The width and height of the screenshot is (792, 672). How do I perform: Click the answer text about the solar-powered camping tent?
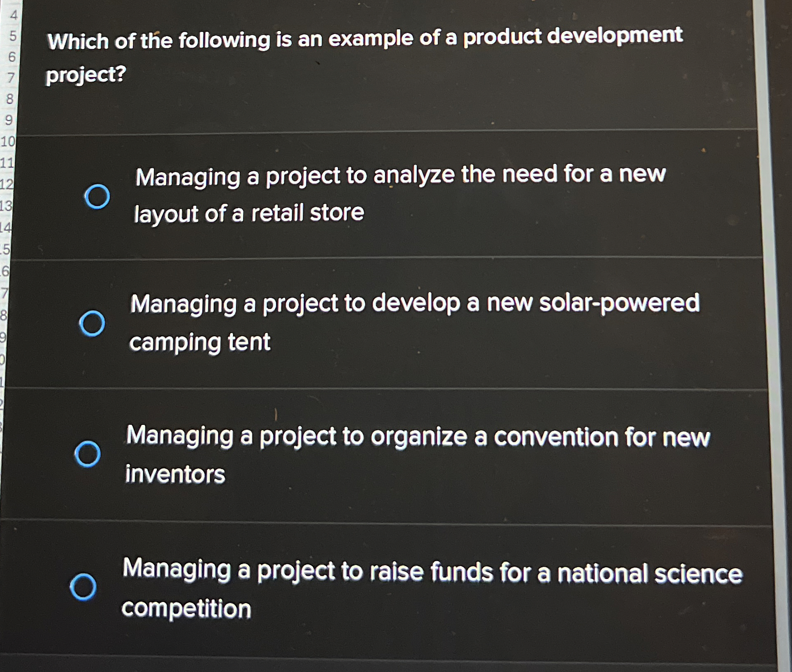click(x=414, y=323)
